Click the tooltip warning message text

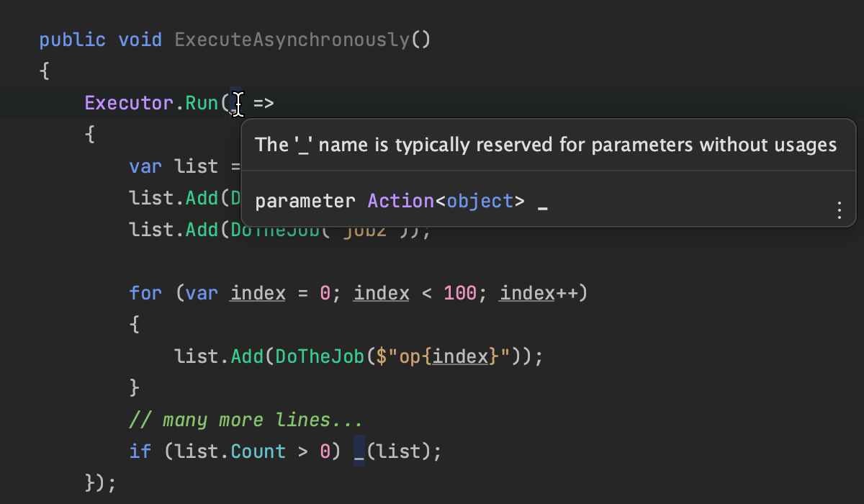coord(546,145)
